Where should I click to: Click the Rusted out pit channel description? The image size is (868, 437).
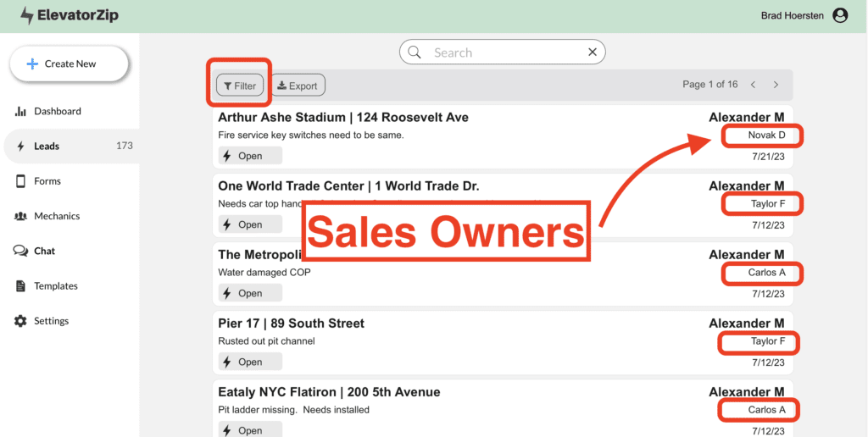266,340
